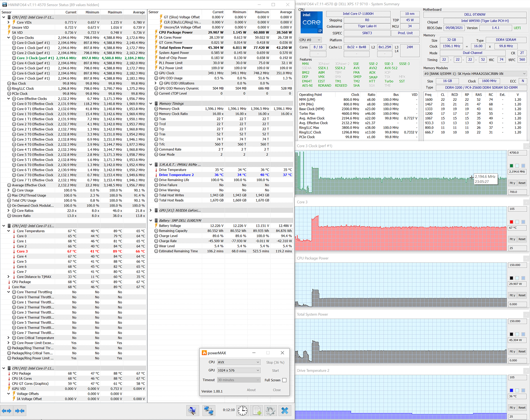
Task: Click the HWiNFO64 app icon in title bar
Action: [x=4, y=5]
